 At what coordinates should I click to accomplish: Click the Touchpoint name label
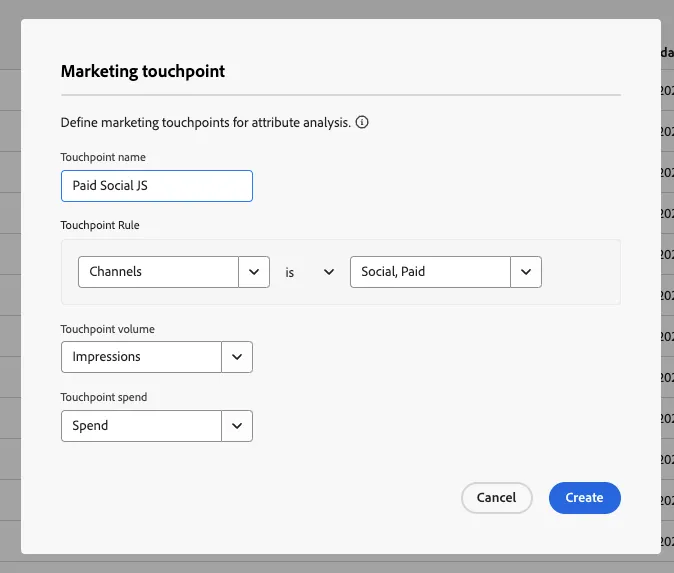[103, 157]
